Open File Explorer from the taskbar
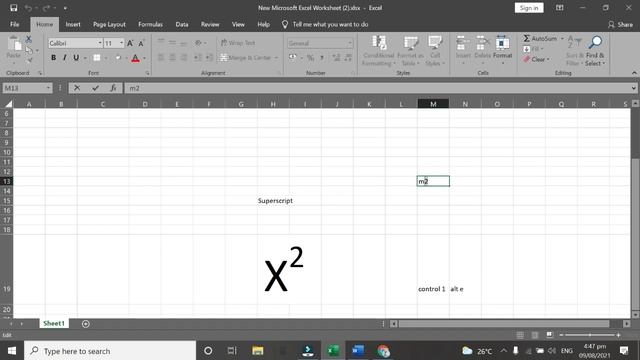This screenshot has height=360, width=640. [258, 351]
